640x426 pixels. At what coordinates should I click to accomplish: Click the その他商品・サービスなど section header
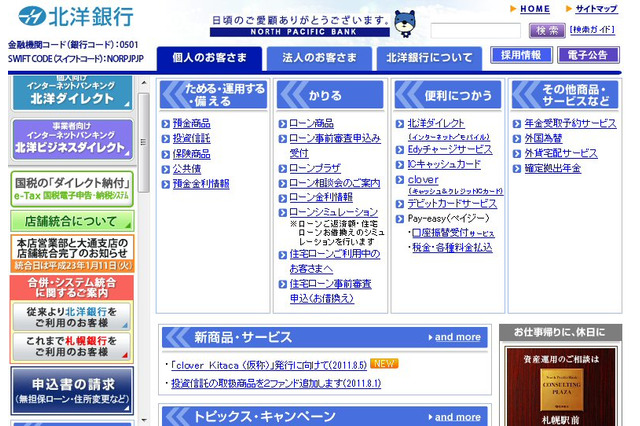pyautogui.click(x=565, y=95)
